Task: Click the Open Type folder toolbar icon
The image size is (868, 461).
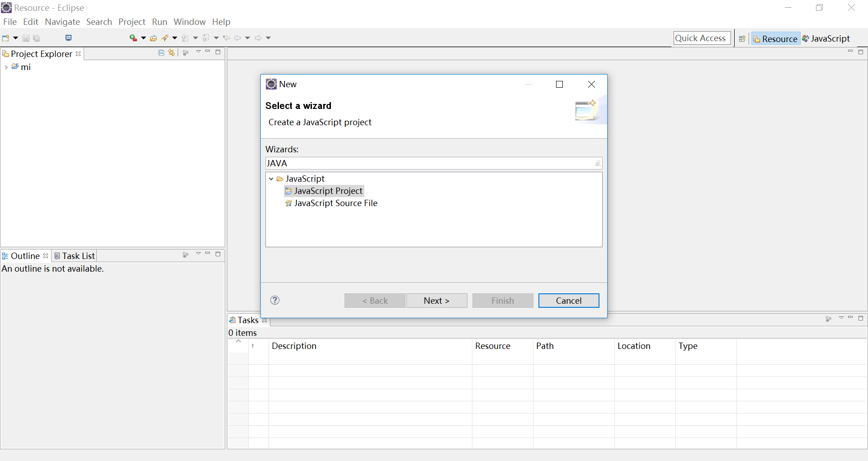Action: (x=154, y=38)
